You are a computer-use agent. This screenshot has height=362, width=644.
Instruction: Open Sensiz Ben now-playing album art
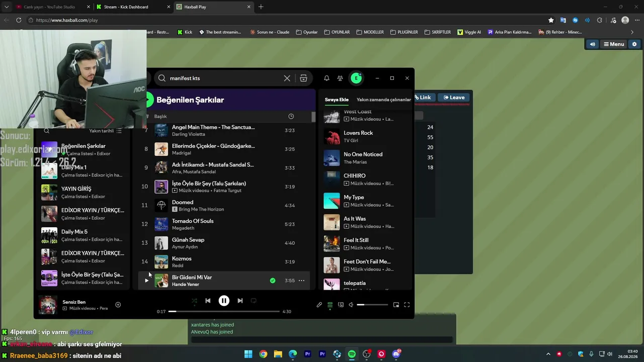click(x=48, y=305)
